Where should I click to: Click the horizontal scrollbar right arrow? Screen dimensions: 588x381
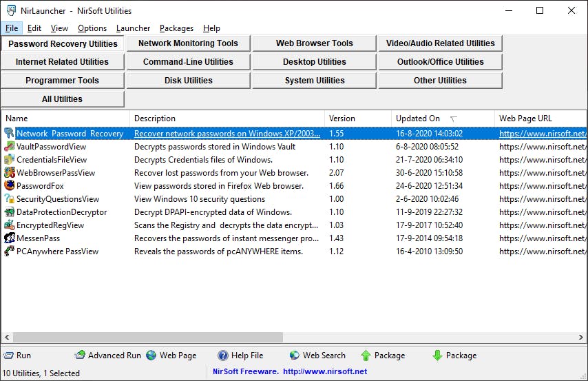[x=581, y=337]
